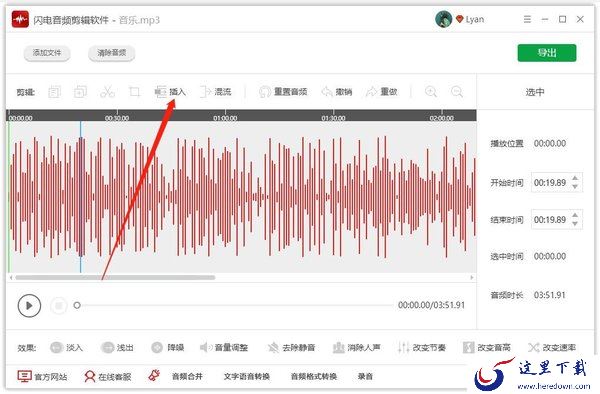
Task: Decrease 开始时间 with down stepper arrow
Action: click(575, 187)
